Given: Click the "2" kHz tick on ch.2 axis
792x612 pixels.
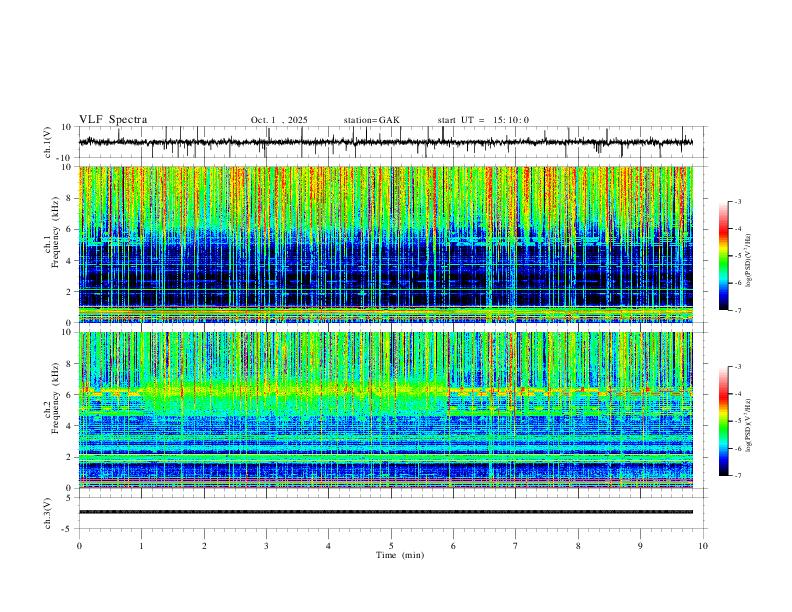Looking at the screenshot, I should click(x=69, y=457).
